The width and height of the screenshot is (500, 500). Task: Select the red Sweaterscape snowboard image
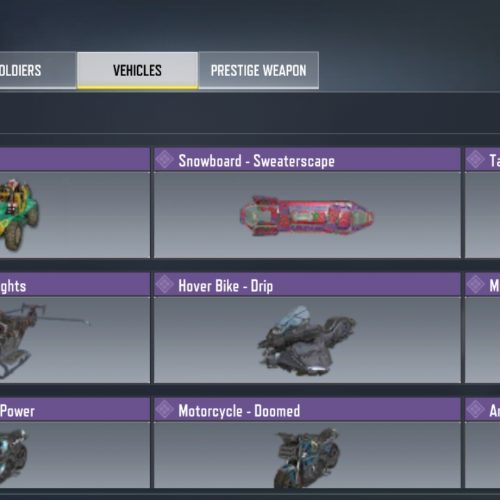(307, 216)
